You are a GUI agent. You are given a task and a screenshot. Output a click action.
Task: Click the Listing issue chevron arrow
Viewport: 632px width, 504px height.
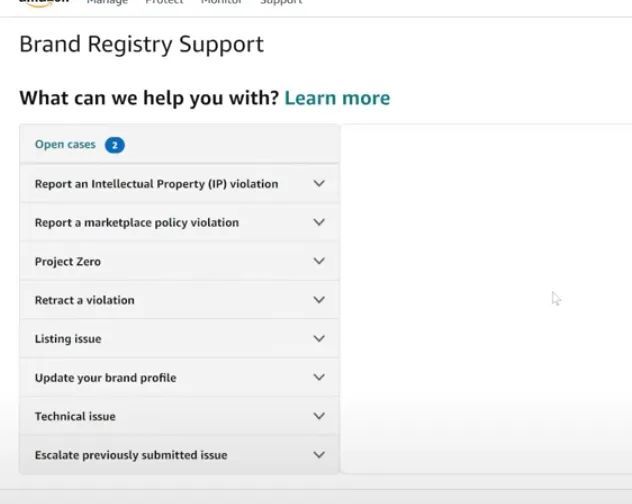[319, 339]
